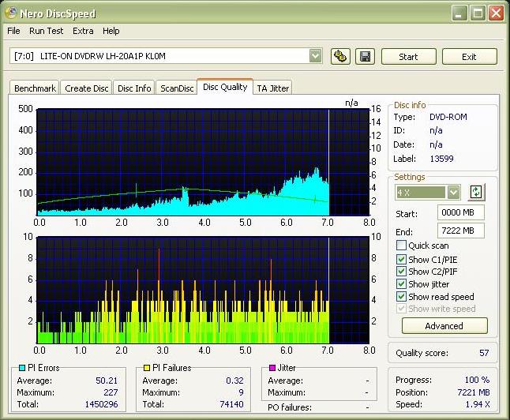The height and width of the screenshot is (420, 510).
Task: Open the 4 X speed dropdown
Action: 453,192
